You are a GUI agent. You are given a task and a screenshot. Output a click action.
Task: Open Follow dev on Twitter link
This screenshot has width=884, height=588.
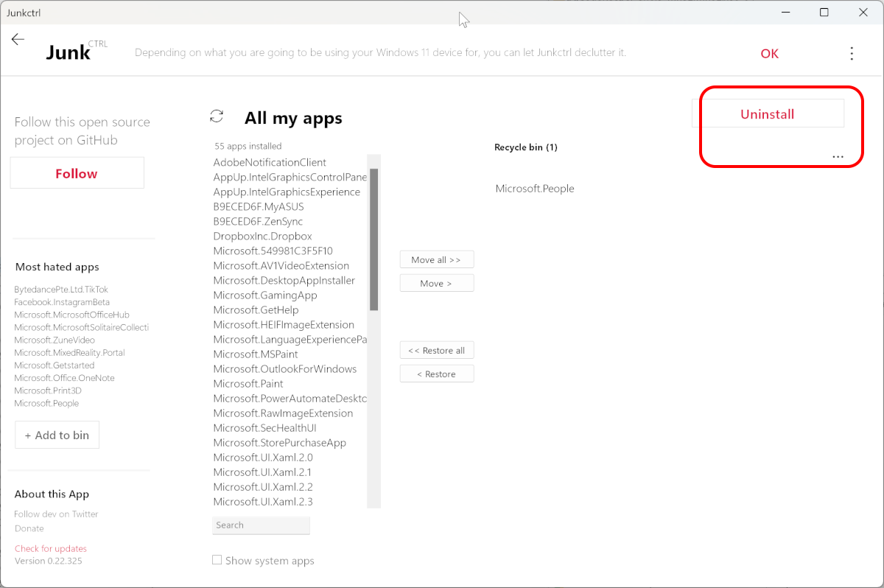[x=56, y=514]
